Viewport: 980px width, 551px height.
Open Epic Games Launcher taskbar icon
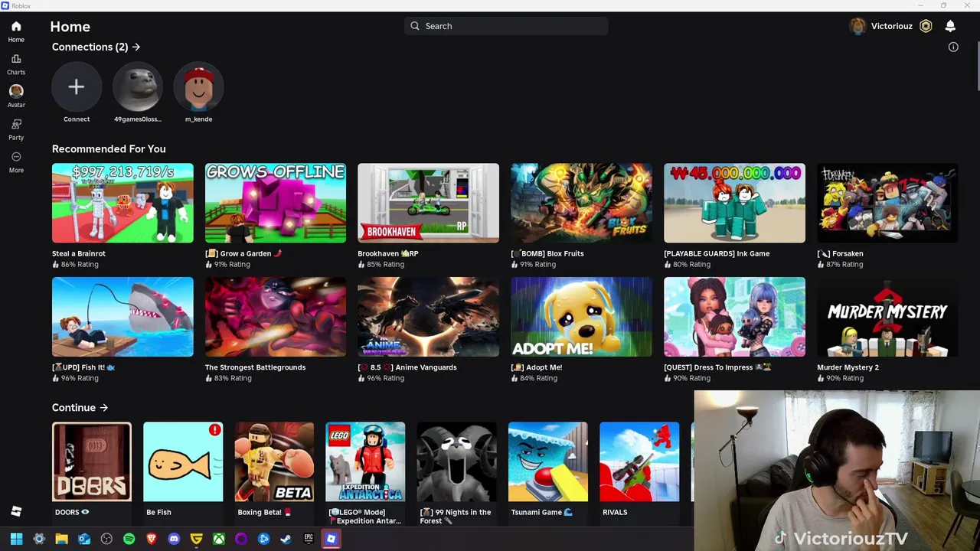309,539
